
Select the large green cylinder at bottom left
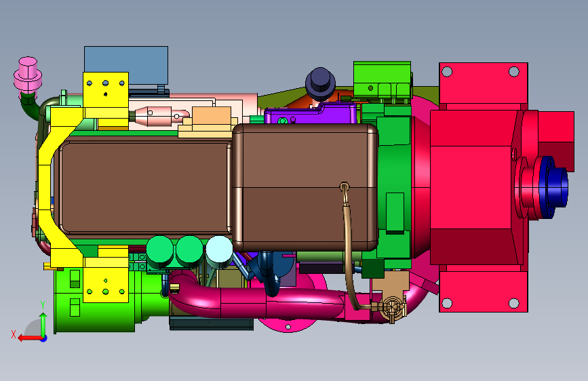pos(94,300)
